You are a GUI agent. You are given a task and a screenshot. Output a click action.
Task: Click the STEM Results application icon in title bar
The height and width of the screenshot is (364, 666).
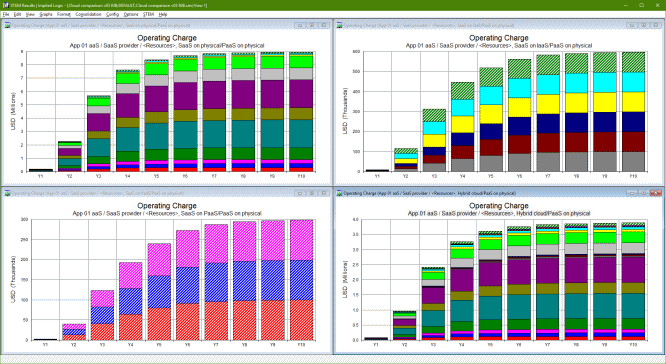[x=5, y=5]
